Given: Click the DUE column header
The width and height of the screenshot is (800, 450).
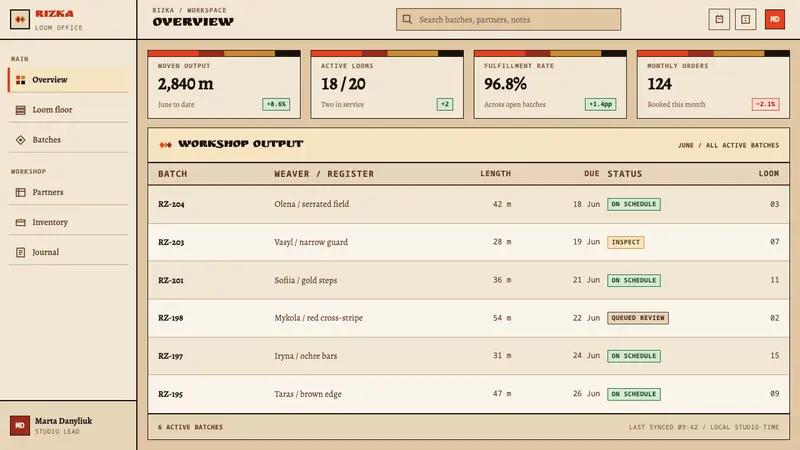Looking at the screenshot, I should point(592,174).
